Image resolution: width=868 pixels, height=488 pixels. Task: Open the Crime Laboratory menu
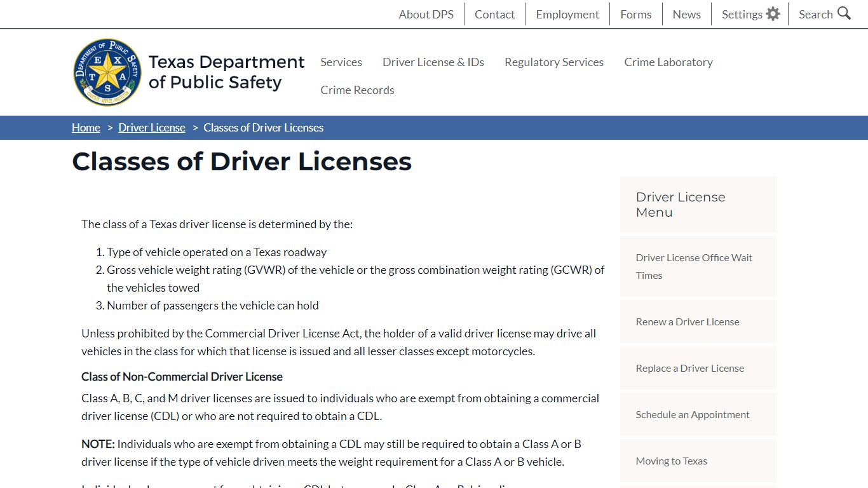668,62
